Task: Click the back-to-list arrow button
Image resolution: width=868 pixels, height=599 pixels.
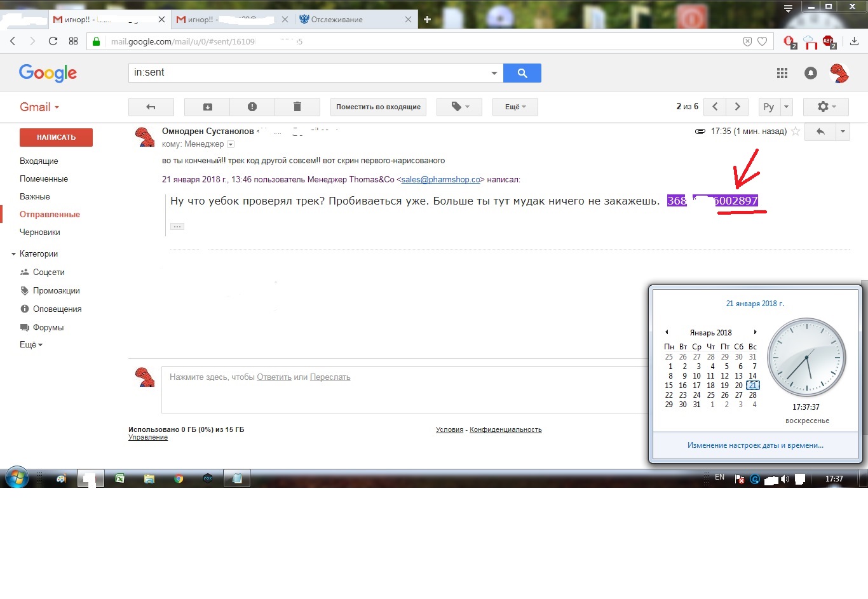Action: (x=151, y=107)
